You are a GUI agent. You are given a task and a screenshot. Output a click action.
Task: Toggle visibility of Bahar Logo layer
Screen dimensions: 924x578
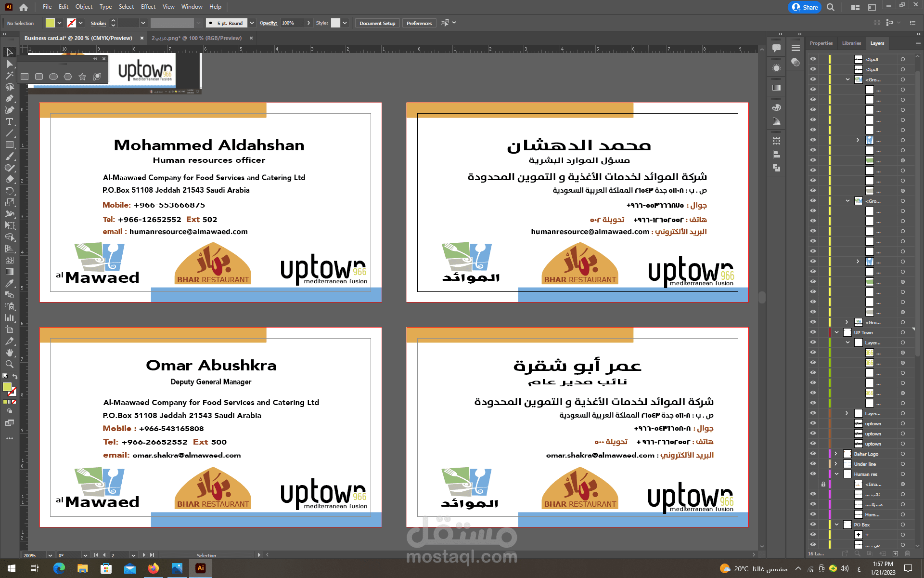click(x=813, y=454)
